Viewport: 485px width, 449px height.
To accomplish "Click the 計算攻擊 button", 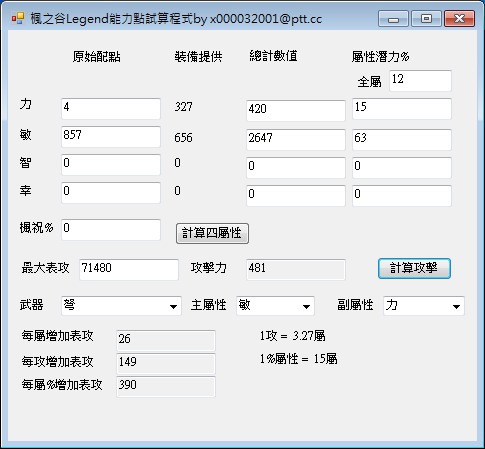I will click(414, 268).
